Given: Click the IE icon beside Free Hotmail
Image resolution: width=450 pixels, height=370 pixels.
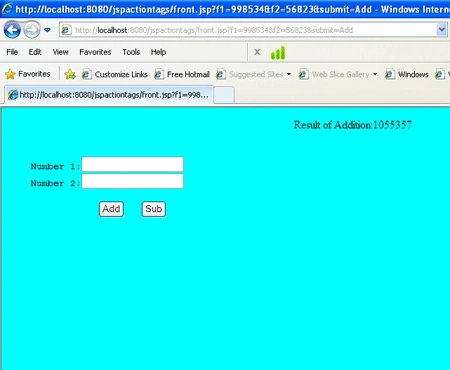Looking at the screenshot, I should coord(159,74).
